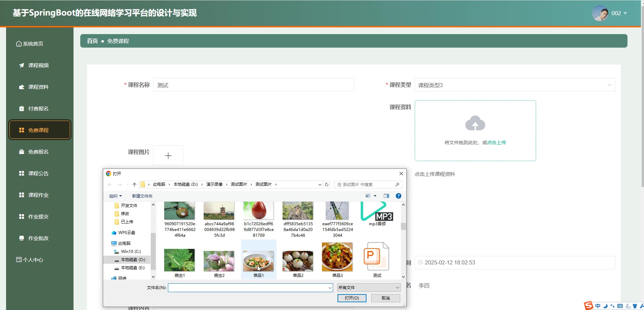This screenshot has width=644, height=310.
Task: Click 本地磁盘 (D:) in the address path
Action: [186, 184]
